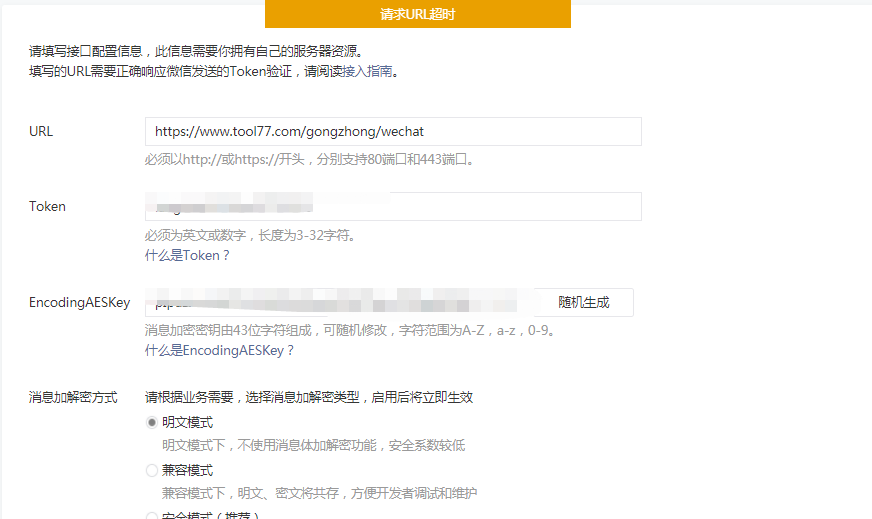Click the 随机生成 button
This screenshot has height=519, width=872.
coord(583,302)
